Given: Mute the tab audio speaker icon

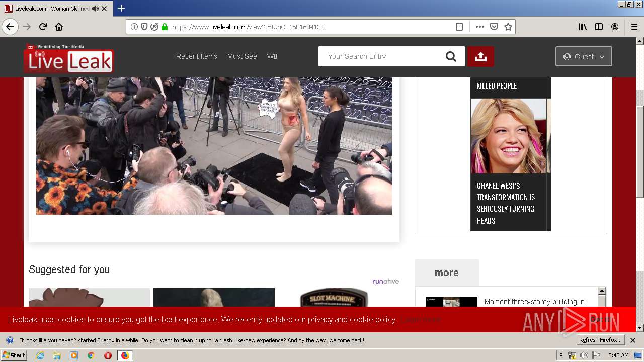Looking at the screenshot, I should [x=95, y=9].
